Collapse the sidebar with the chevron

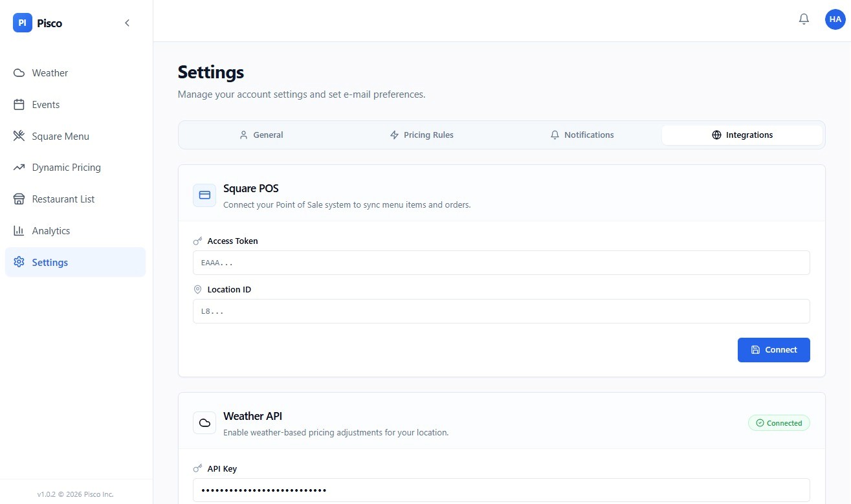click(127, 23)
